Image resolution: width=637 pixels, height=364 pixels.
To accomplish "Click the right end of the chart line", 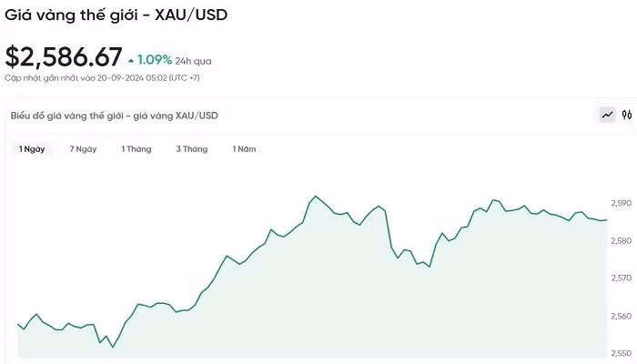I will tap(606, 220).
